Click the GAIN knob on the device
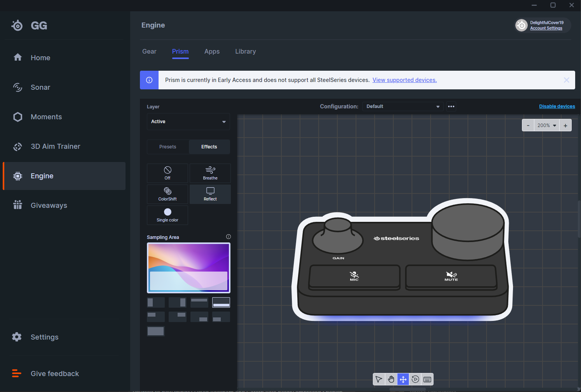 point(338,236)
